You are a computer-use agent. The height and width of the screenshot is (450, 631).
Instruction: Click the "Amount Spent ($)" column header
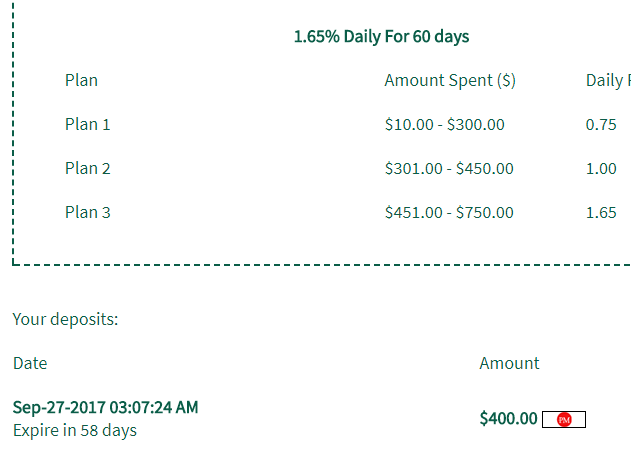click(450, 81)
